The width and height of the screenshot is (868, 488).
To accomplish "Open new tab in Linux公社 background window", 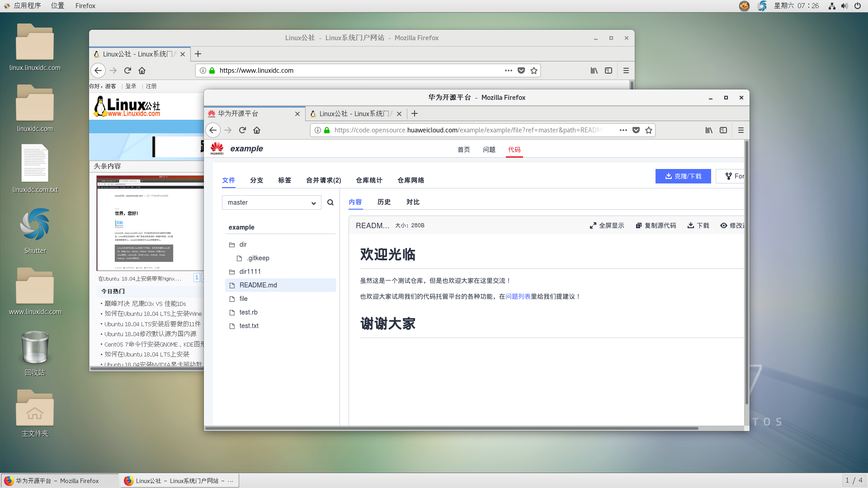I will (x=198, y=54).
